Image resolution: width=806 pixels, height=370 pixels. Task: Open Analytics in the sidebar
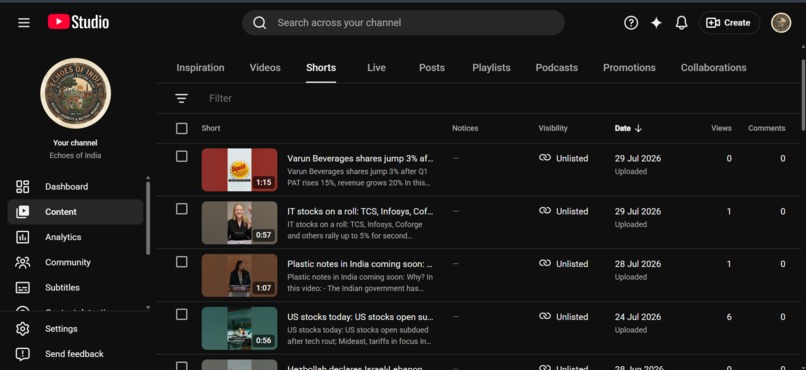75,237
